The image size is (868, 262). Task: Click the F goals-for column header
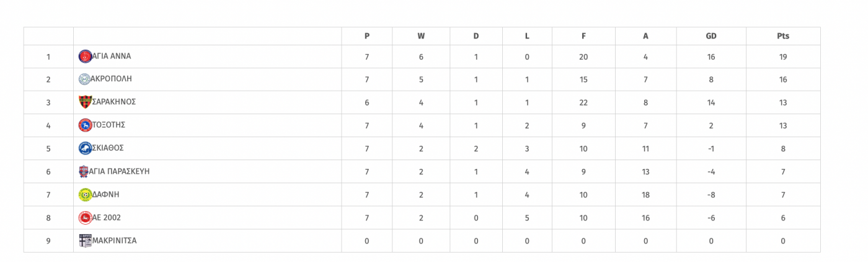[583, 36]
